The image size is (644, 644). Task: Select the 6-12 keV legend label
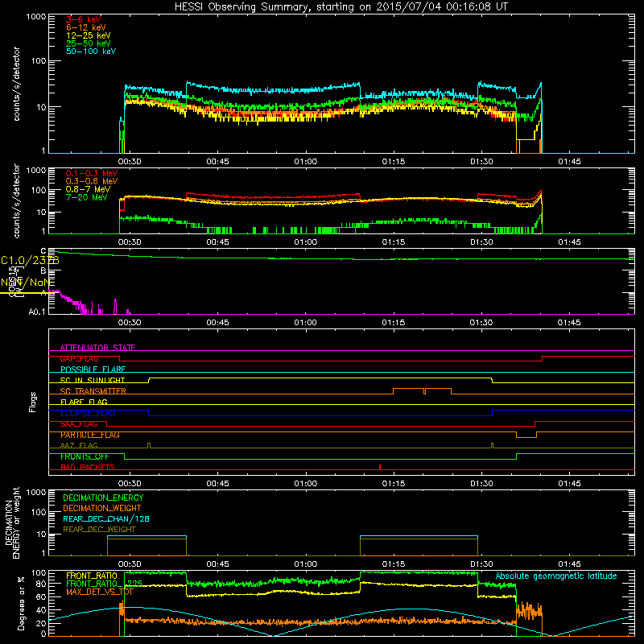point(86,27)
